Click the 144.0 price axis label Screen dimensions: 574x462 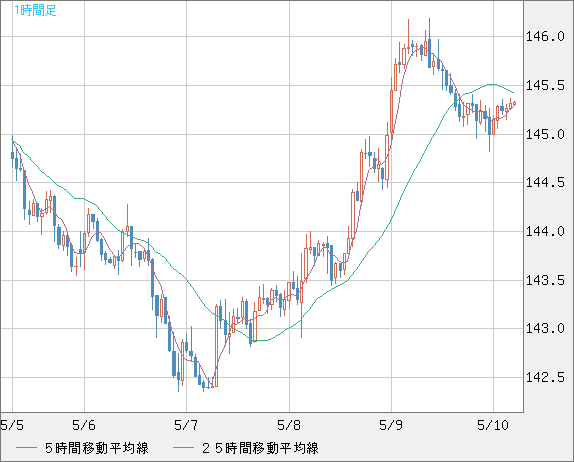click(545, 231)
